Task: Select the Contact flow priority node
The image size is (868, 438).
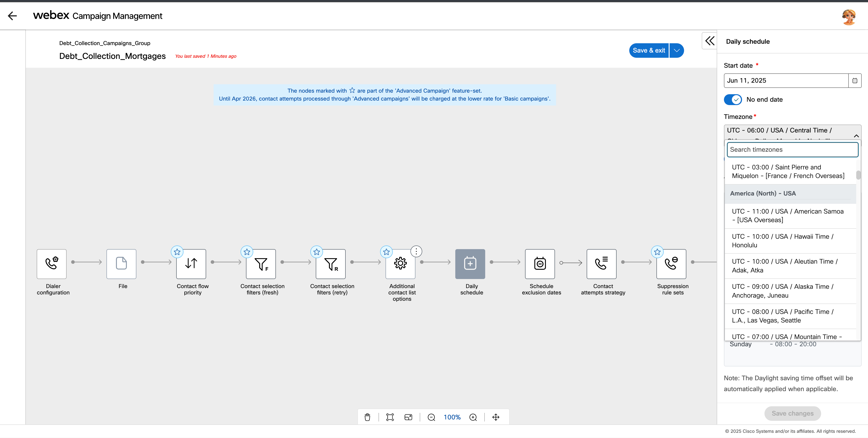Action: point(191,263)
